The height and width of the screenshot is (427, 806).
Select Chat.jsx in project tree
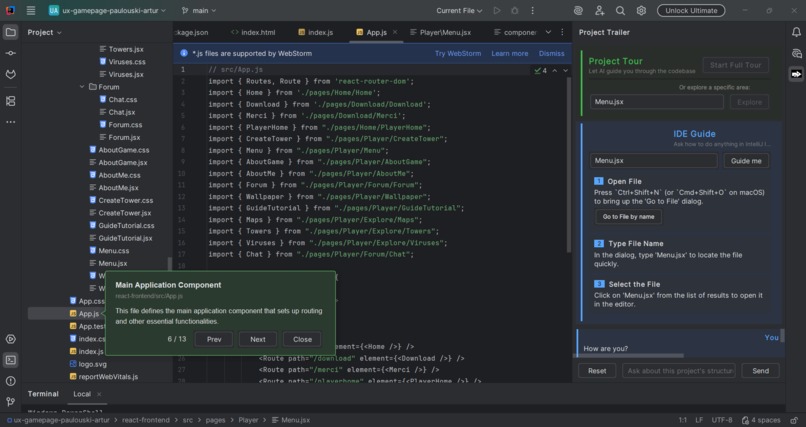point(122,112)
